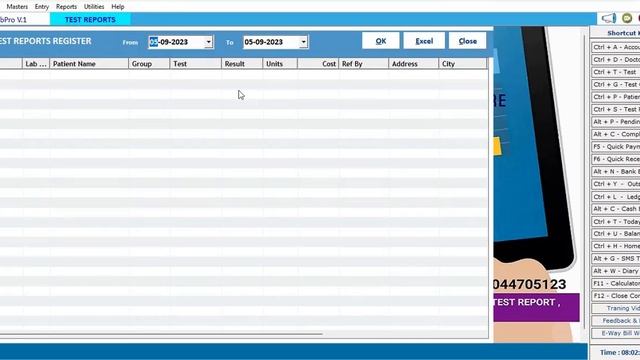Click the horizontal scrollbar of the grid
This screenshot has height=360, width=640.
click(x=161, y=334)
